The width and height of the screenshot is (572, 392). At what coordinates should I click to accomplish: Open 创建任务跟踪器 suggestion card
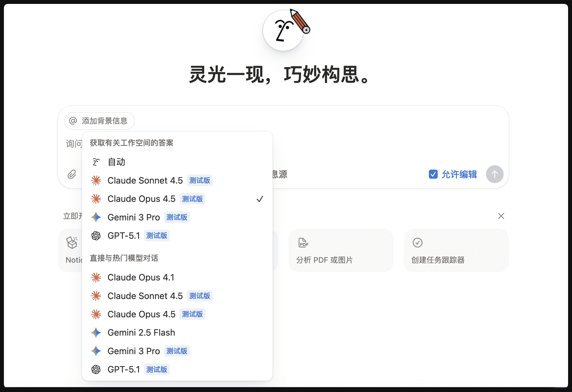coord(456,250)
